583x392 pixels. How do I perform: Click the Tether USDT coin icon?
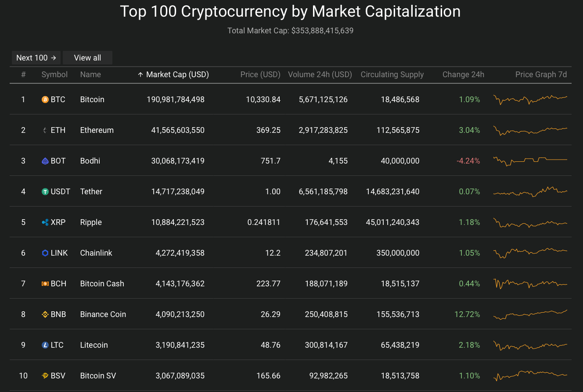pyautogui.click(x=45, y=192)
